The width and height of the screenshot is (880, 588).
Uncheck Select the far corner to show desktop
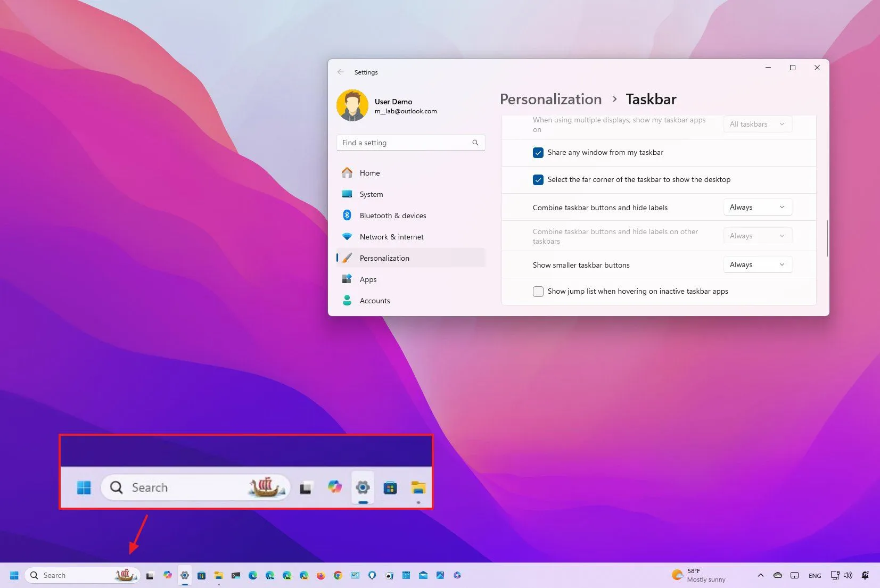click(538, 180)
